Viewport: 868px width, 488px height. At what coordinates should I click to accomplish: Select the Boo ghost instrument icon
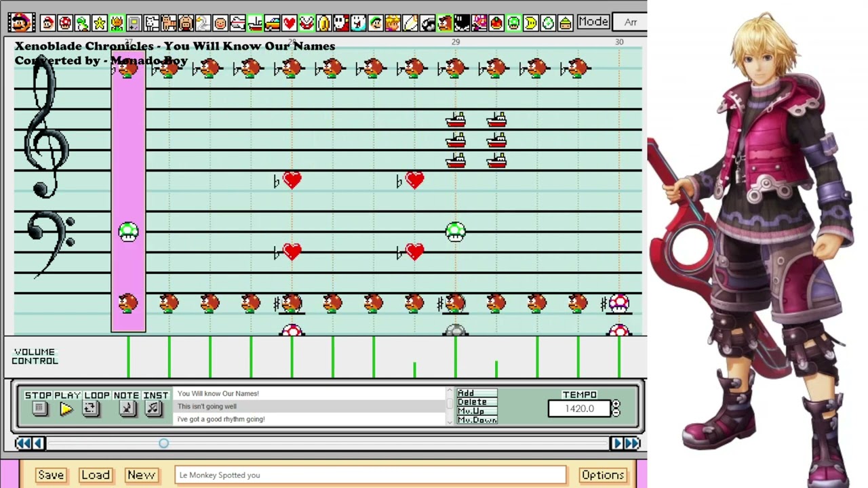(x=359, y=23)
